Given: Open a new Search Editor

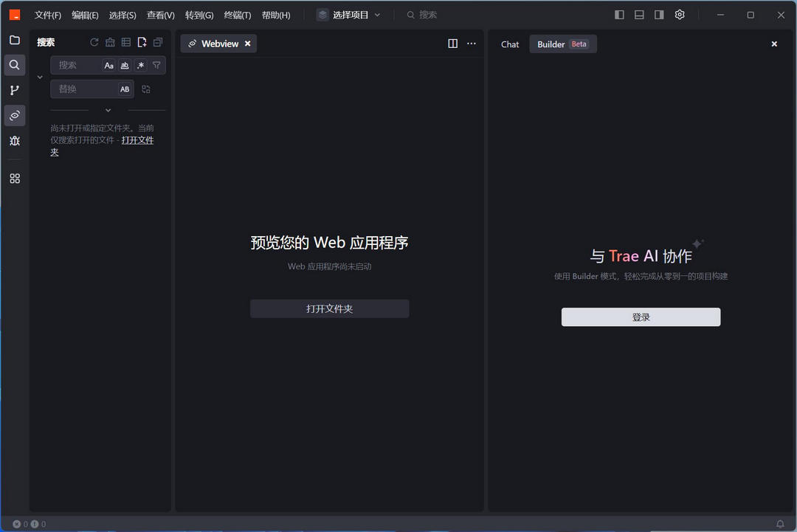Looking at the screenshot, I should tap(142, 42).
